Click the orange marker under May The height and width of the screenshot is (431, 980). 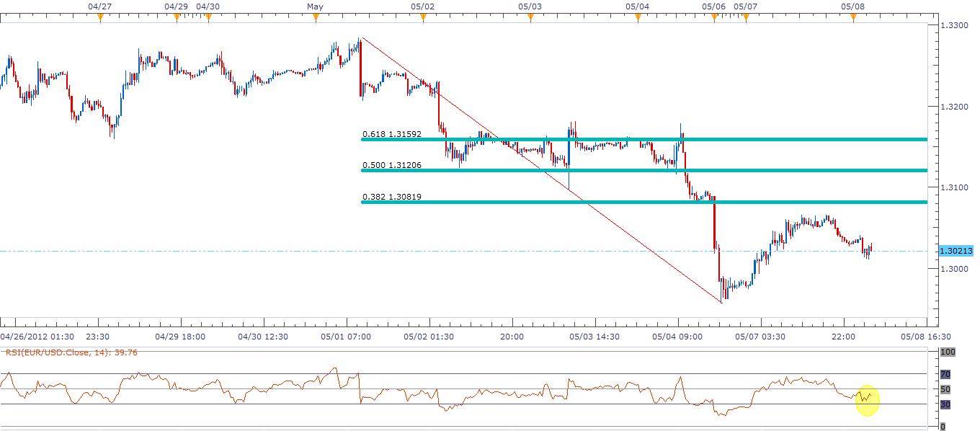click(316, 18)
